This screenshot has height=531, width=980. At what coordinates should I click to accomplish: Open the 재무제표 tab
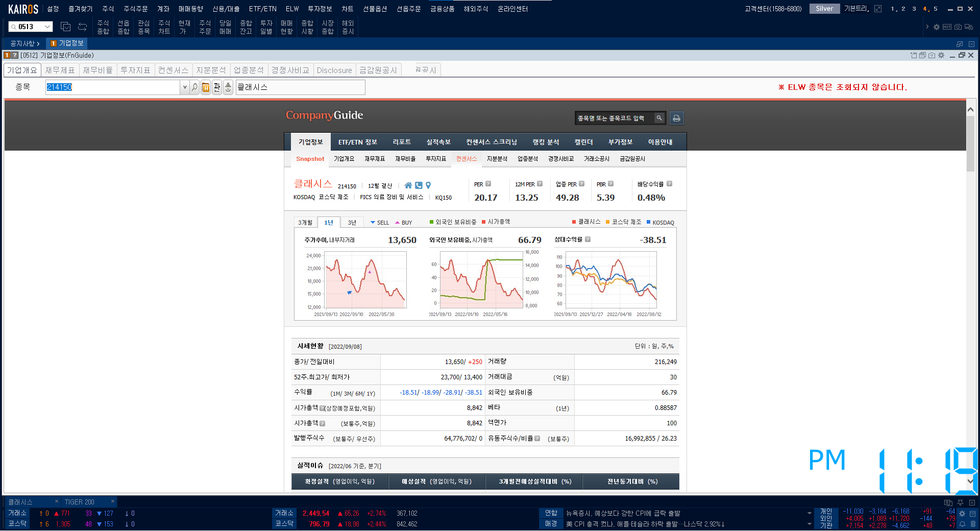tap(60, 70)
